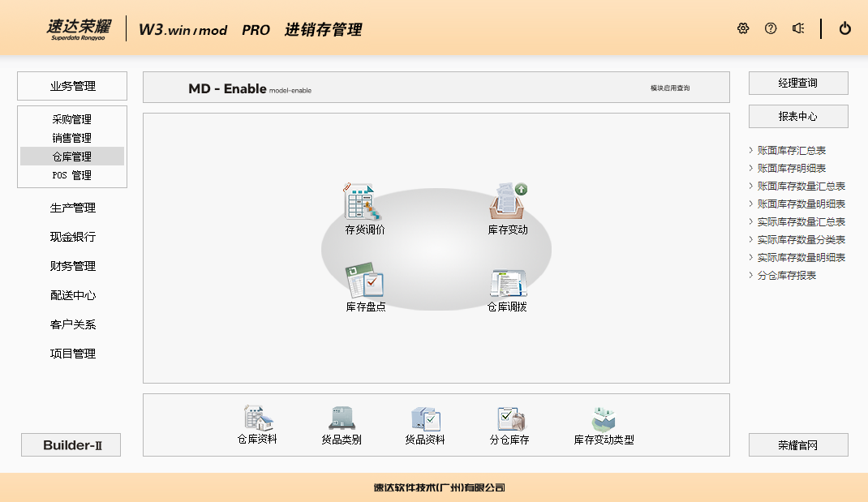Open the 库存变动 inventory change icon
Viewport: 868px width, 502px height.
508,203
